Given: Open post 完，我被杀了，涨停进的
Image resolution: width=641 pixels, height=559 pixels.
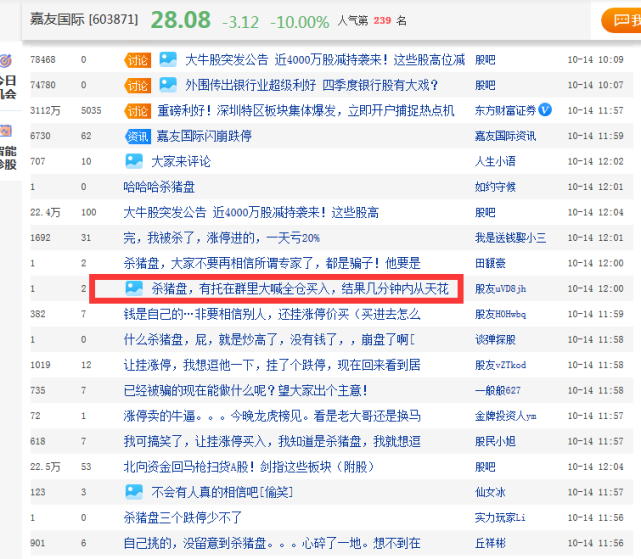Looking at the screenshot, I should [222, 238].
